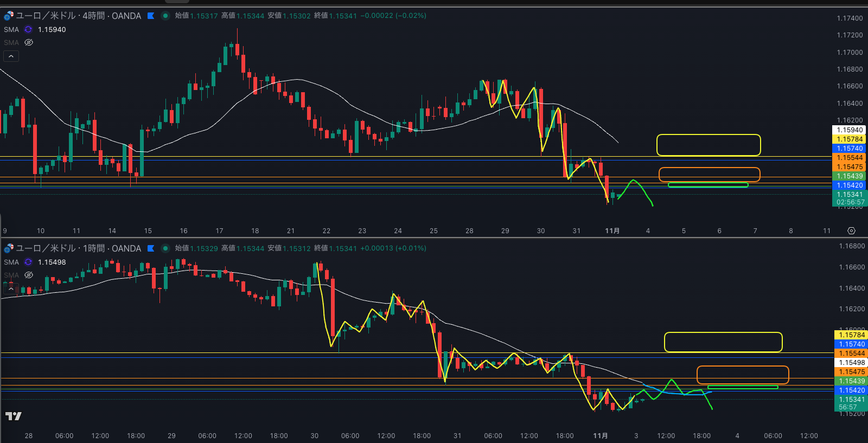Click the EUR/USD flag icon in 4-hour chart
Viewport: 868px width, 443px height.
point(9,16)
